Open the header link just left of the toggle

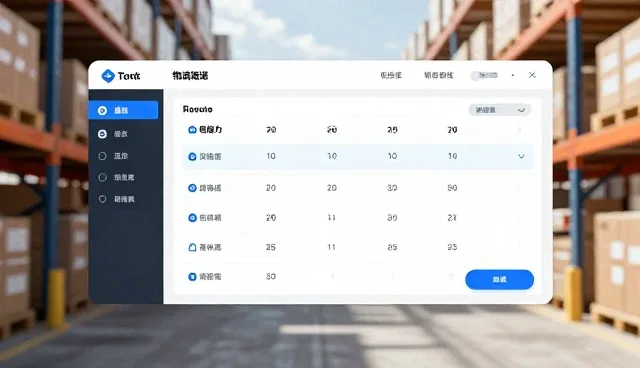[438, 75]
